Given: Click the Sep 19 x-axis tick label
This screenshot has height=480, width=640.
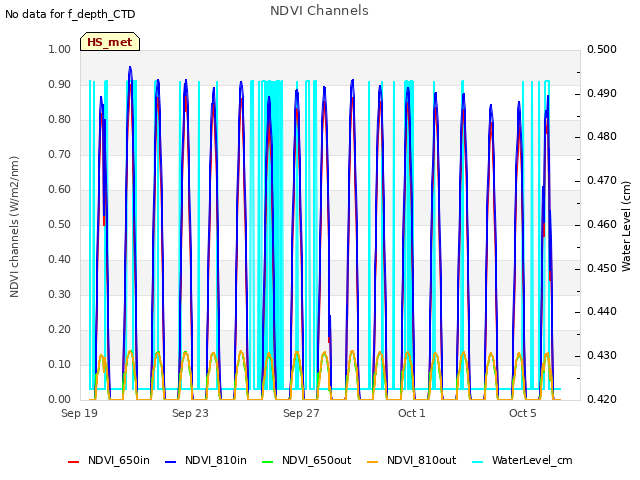Looking at the screenshot, I should pyautogui.click(x=80, y=413).
